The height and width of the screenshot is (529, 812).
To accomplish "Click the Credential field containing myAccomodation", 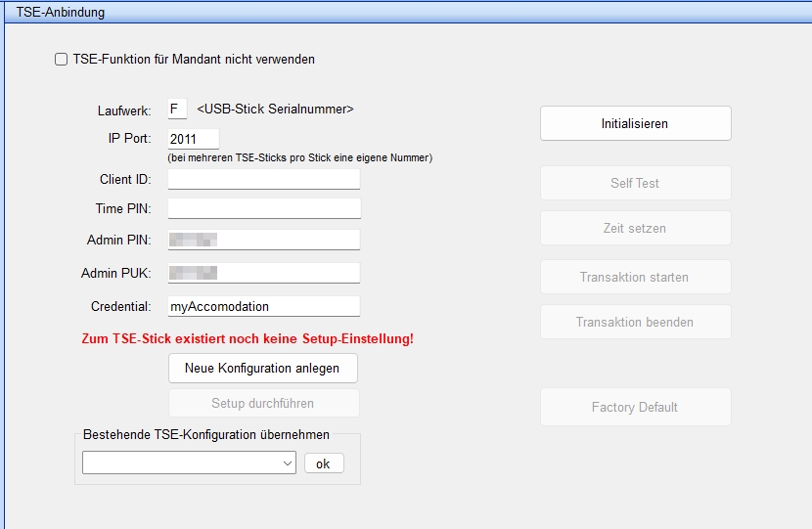I will tap(264, 306).
